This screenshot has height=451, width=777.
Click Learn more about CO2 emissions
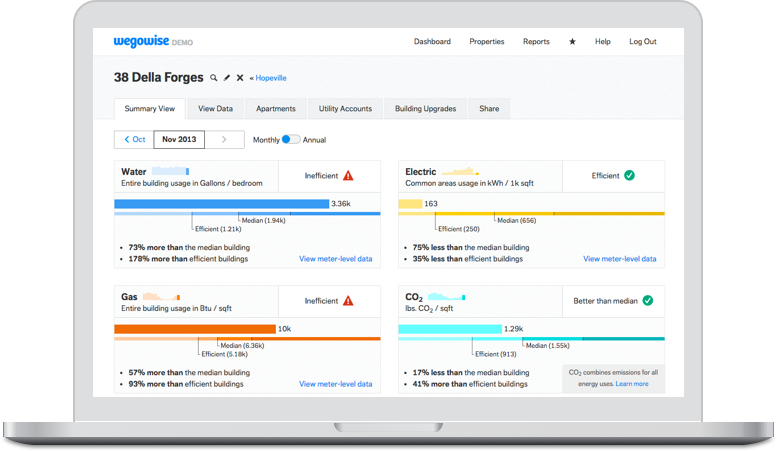click(632, 384)
